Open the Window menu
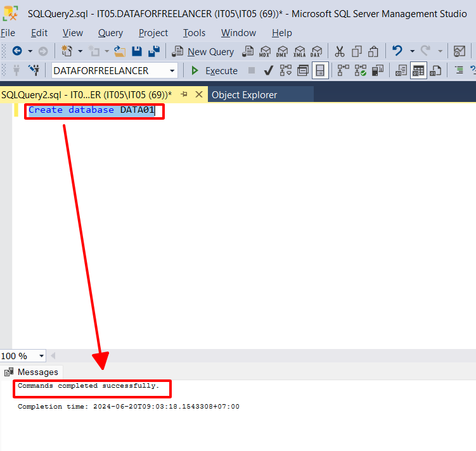This screenshot has height=451, width=476. tap(238, 33)
